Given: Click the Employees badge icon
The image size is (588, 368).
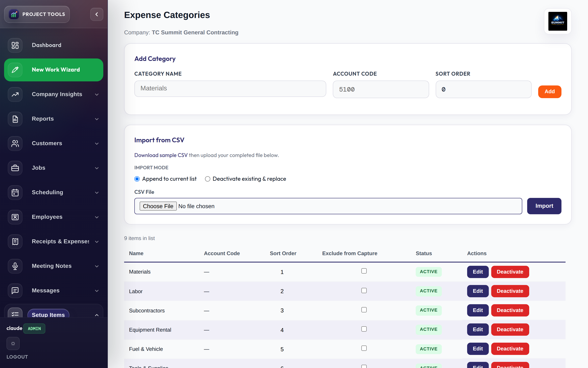Looking at the screenshot, I should coord(15,217).
